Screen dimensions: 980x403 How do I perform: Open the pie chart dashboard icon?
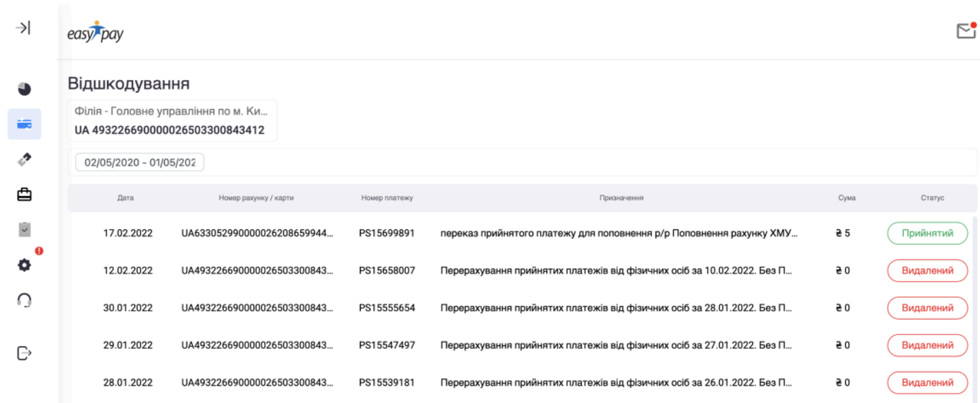click(x=24, y=89)
